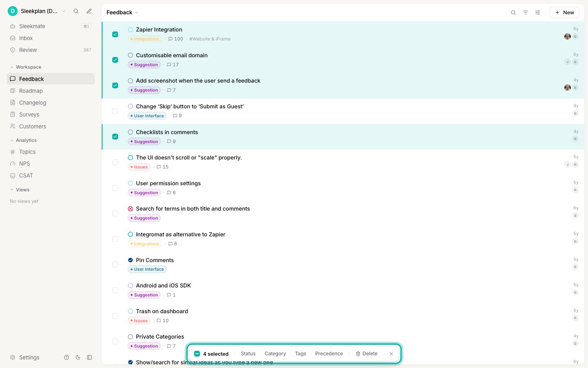Check The UI doesn't scroll checkbox
This screenshot has width=588, height=368.
tap(115, 162)
